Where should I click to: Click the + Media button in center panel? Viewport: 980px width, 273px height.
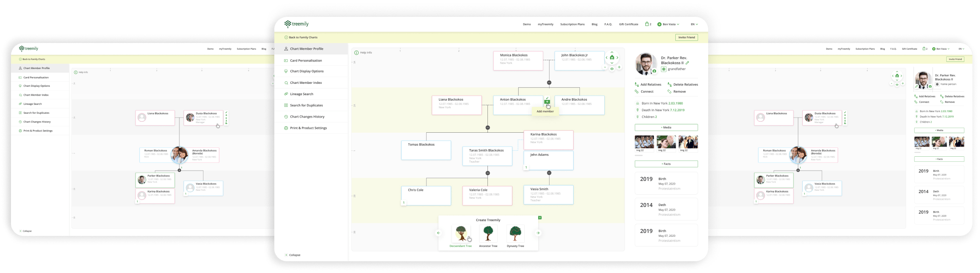[666, 127]
